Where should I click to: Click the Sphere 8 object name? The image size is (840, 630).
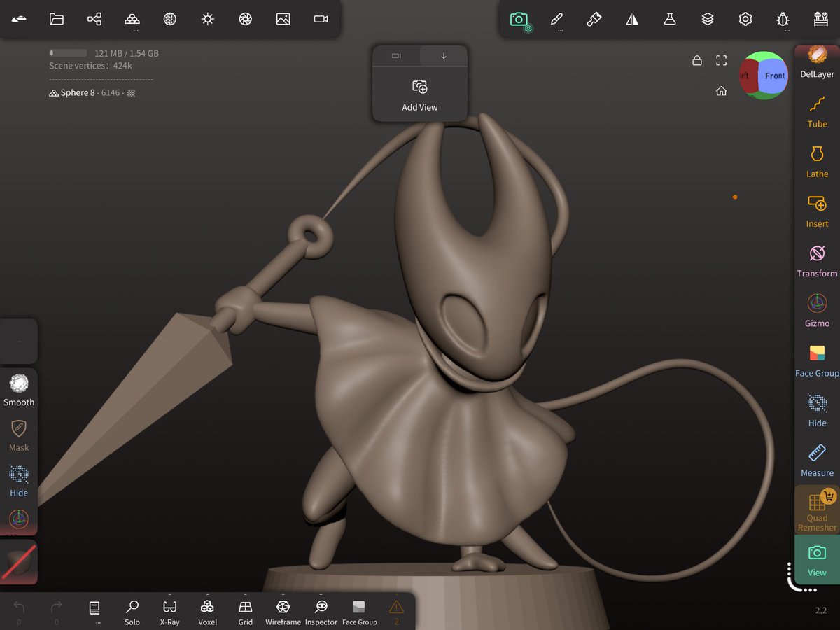pyautogui.click(x=78, y=92)
